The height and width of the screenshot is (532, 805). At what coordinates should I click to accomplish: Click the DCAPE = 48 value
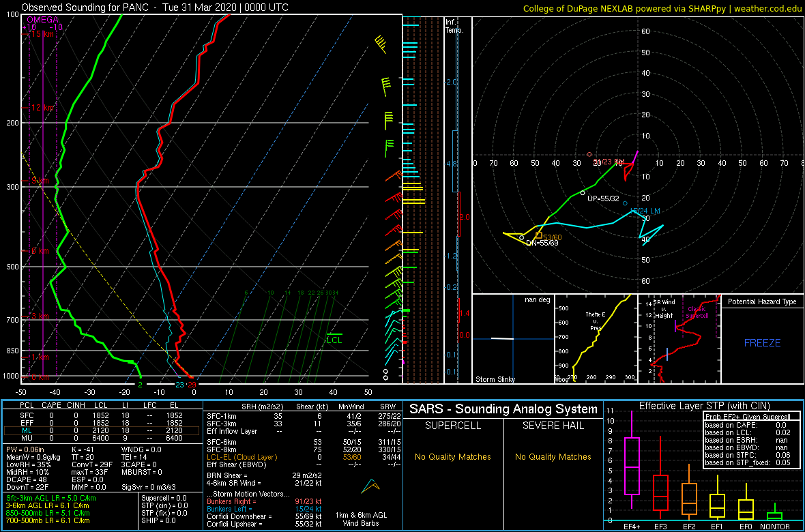point(25,479)
